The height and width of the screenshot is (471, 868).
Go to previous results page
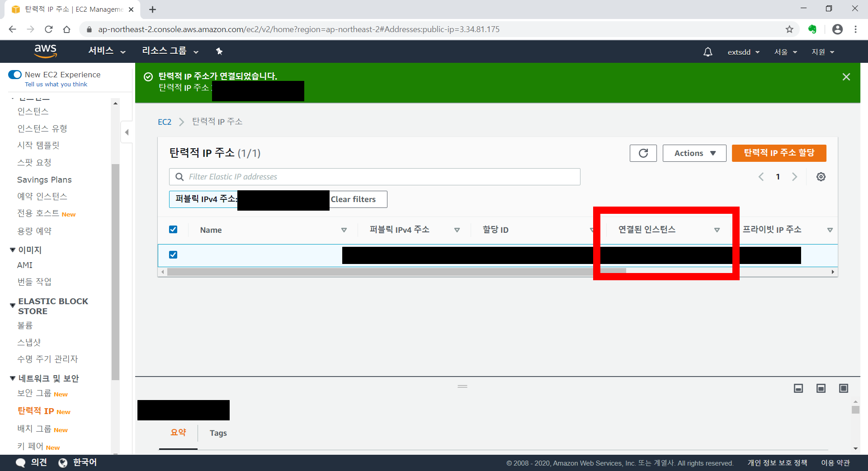[761, 177]
